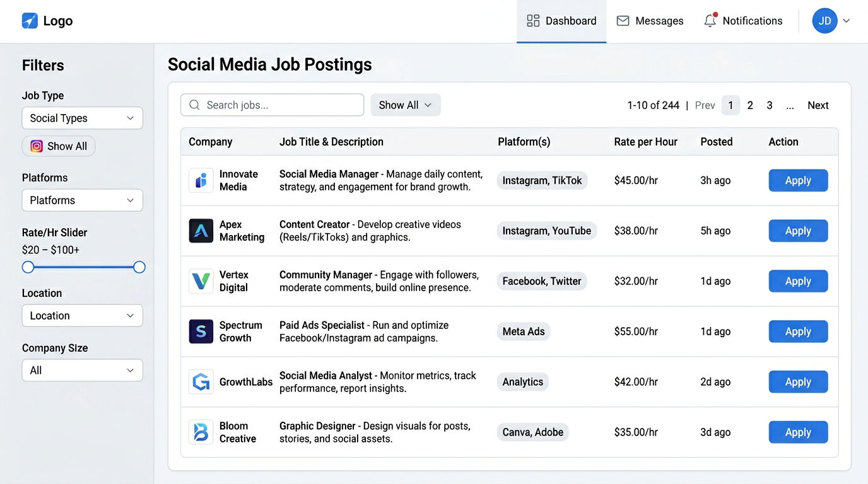Click the 1-10 of 244 results count

(x=653, y=105)
